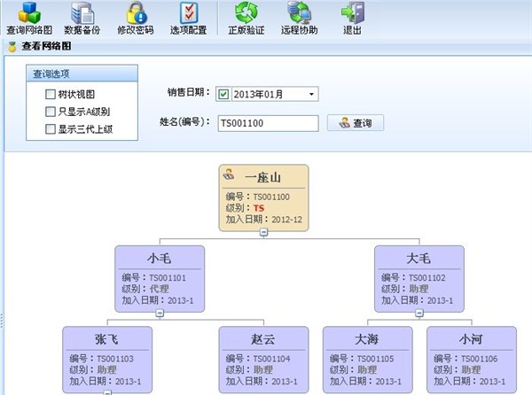Select the 小毛 node card
This screenshot has height=395, width=532.
pyautogui.click(x=160, y=279)
